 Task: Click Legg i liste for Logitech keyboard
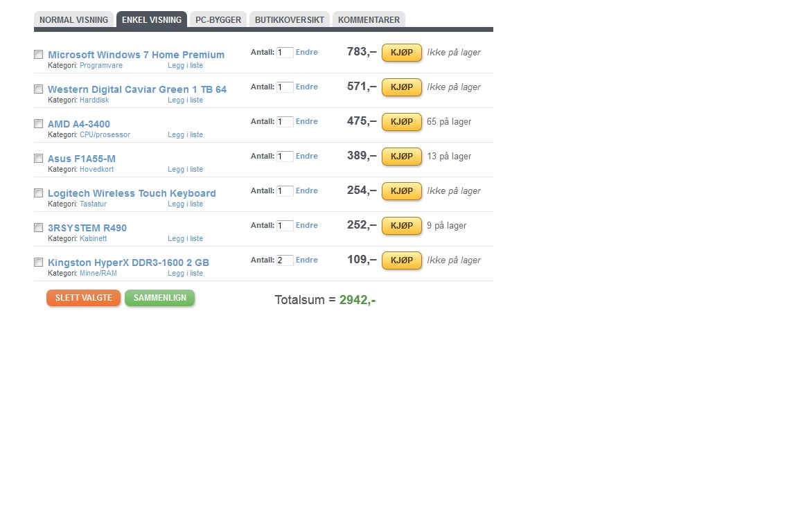point(185,204)
